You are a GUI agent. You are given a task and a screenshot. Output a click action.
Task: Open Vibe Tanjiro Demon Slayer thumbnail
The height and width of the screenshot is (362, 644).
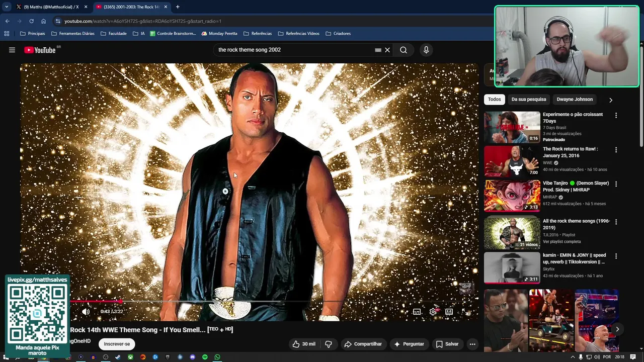coord(512,196)
